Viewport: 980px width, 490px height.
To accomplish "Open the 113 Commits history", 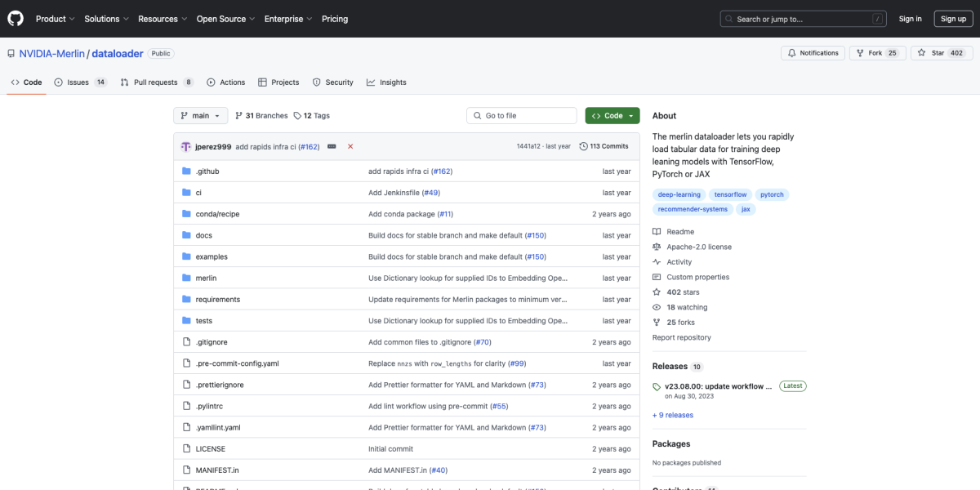I will pyautogui.click(x=604, y=146).
